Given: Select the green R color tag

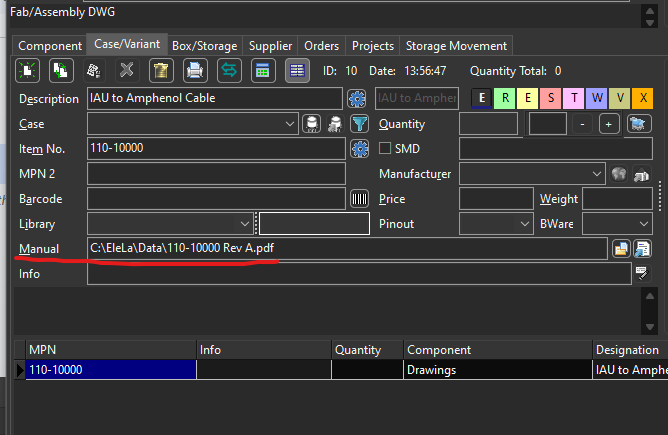Looking at the screenshot, I should click(507, 98).
